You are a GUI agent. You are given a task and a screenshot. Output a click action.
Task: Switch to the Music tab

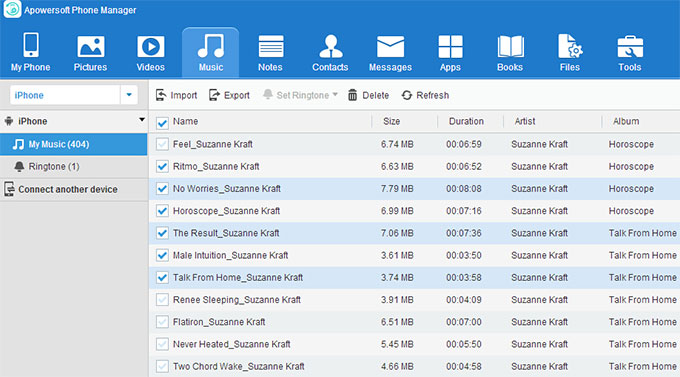click(210, 52)
